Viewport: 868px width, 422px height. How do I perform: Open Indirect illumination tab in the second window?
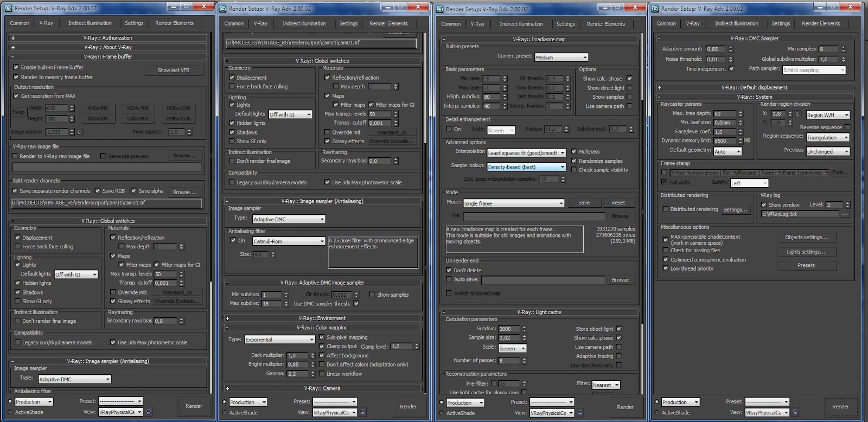304,23
